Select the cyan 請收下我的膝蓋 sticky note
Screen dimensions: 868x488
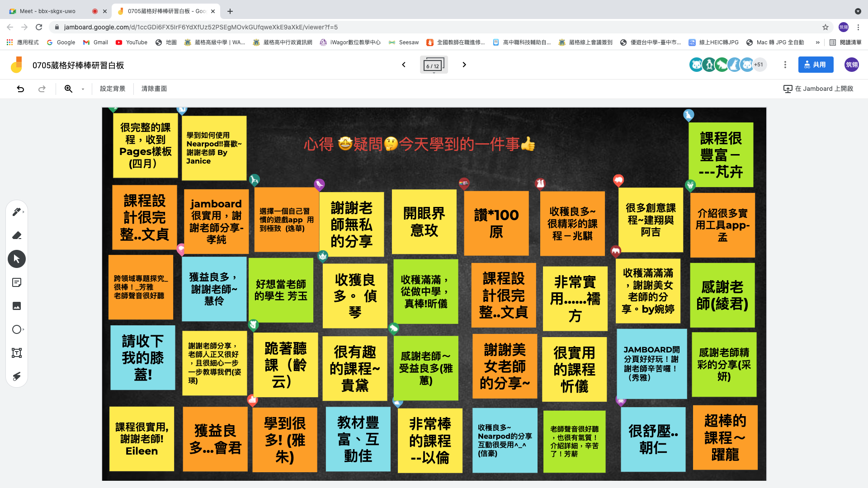coord(143,357)
